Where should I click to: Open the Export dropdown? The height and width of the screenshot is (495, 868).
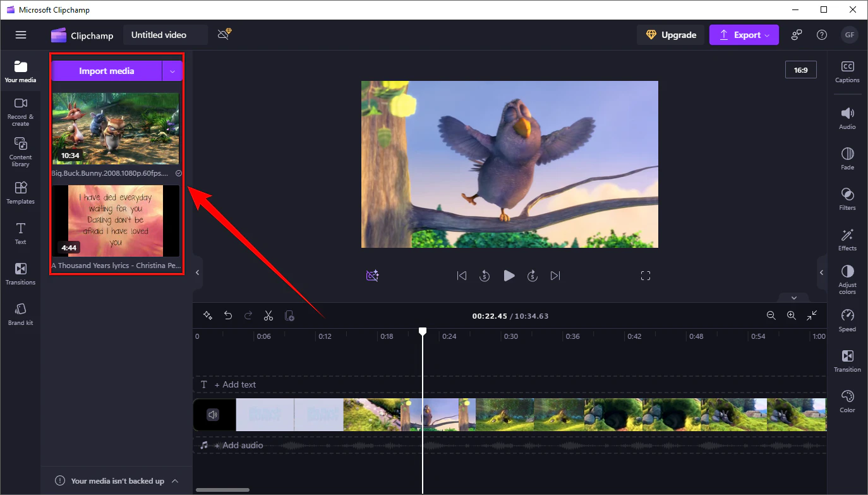[744, 35]
